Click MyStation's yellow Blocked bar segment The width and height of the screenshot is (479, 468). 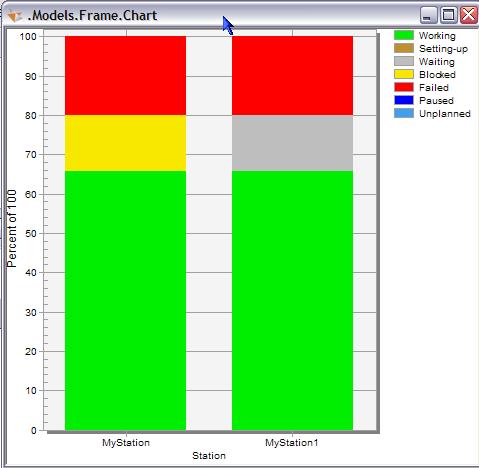click(x=125, y=143)
